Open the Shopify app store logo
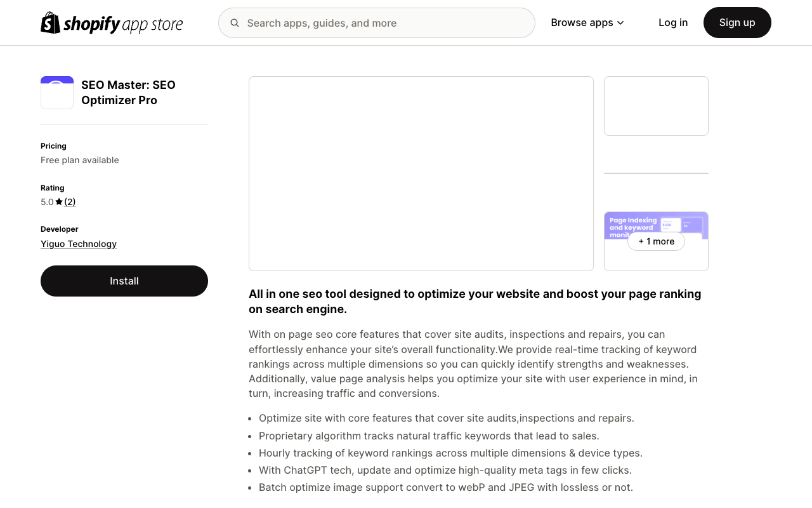Screen dimensions: 812x508 (112, 23)
